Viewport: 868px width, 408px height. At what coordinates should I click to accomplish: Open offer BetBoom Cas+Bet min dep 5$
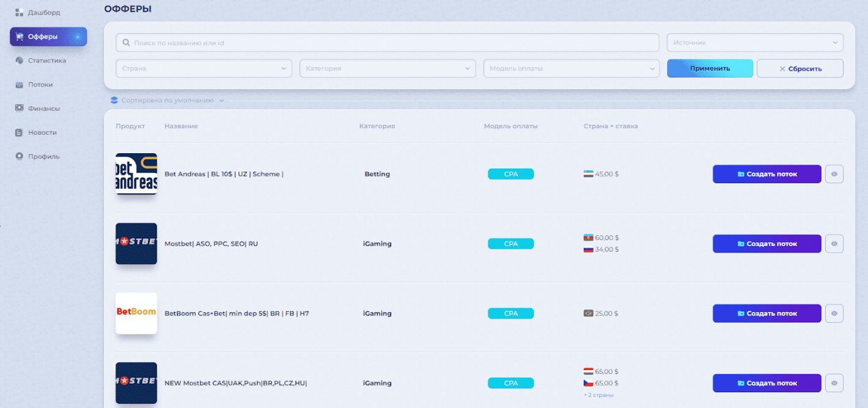237,313
